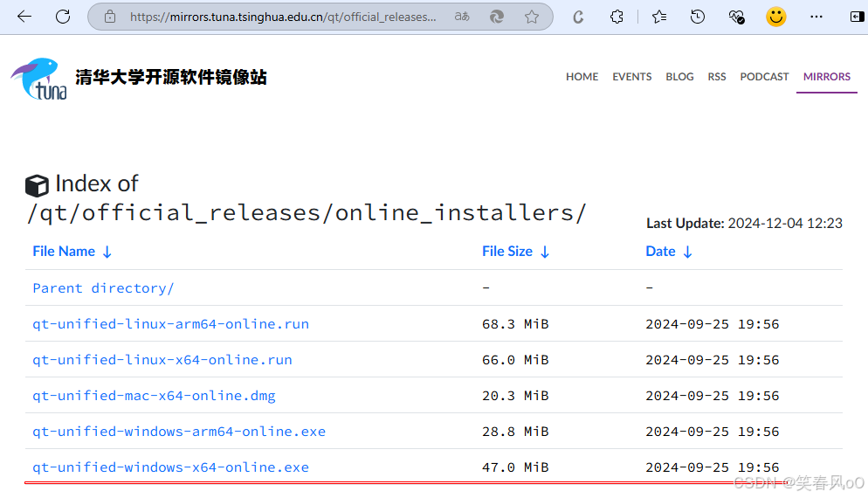The image size is (868, 498).
Task: Sort by File Size column header
Action: [515, 252]
